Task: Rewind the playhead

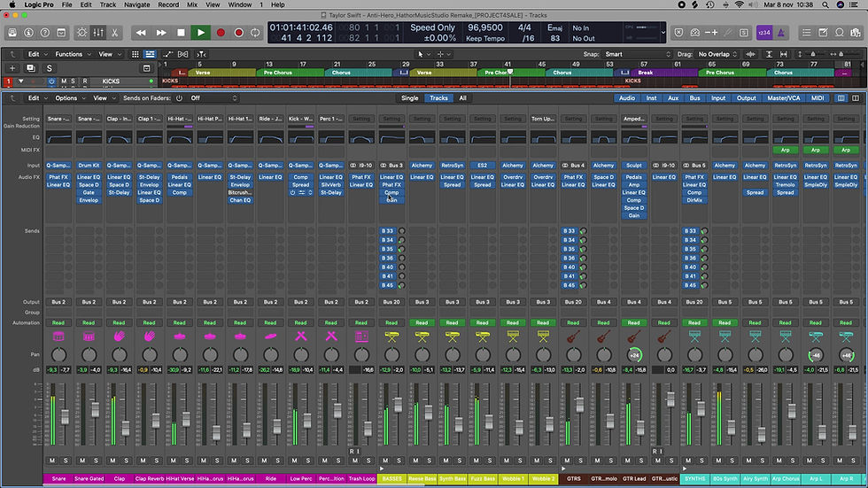Action: (141, 33)
